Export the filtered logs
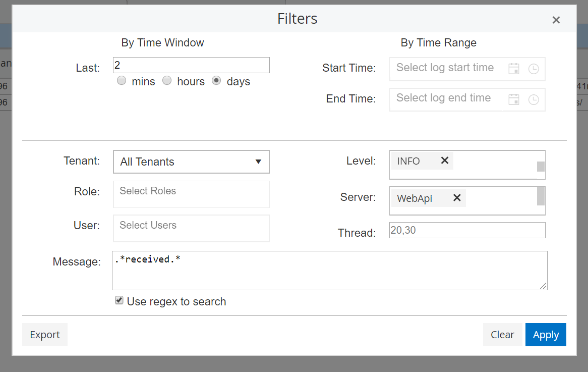 tap(45, 335)
